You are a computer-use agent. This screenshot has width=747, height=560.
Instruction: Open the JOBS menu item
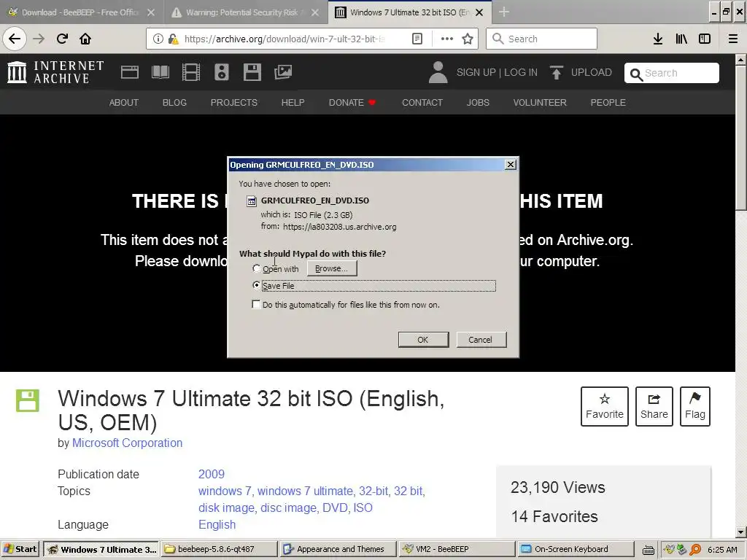(x=478, y=102)
